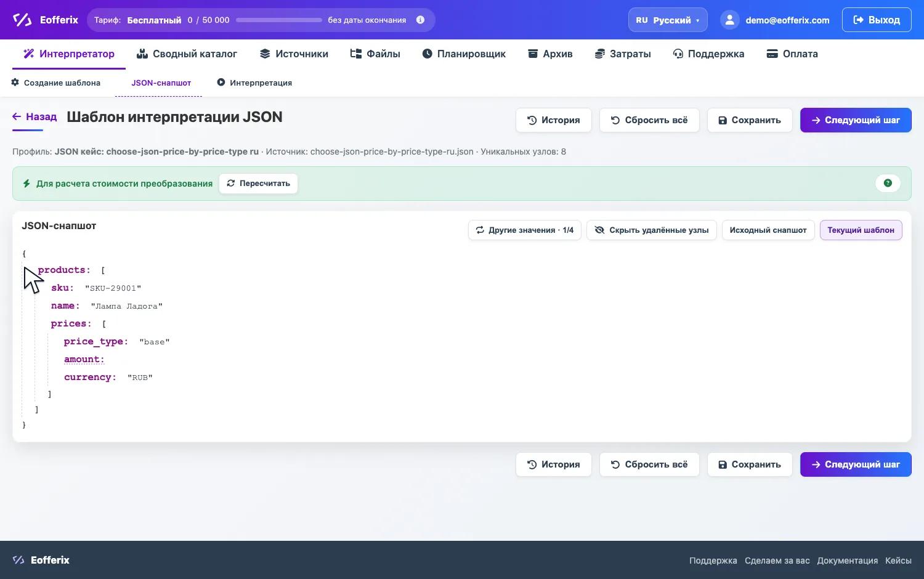Open the Источники tab
Screen dimensions: 924x579
(294, 54)
